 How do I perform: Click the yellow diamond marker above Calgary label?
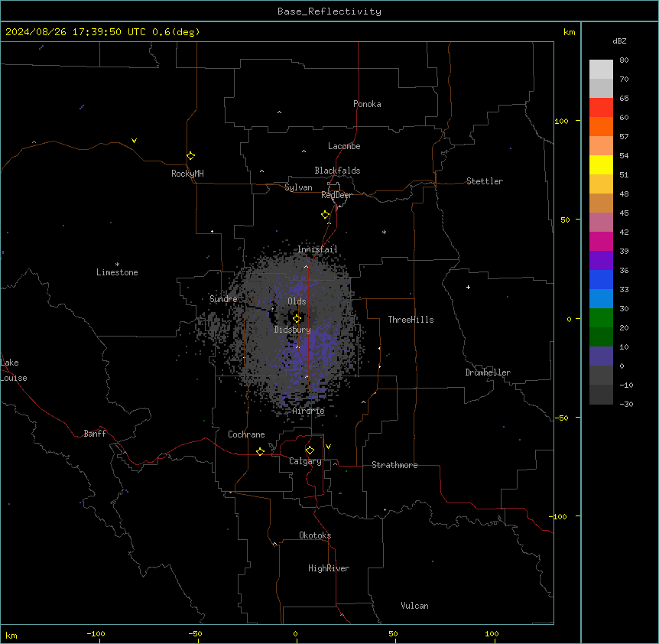[x=310, y=450]
